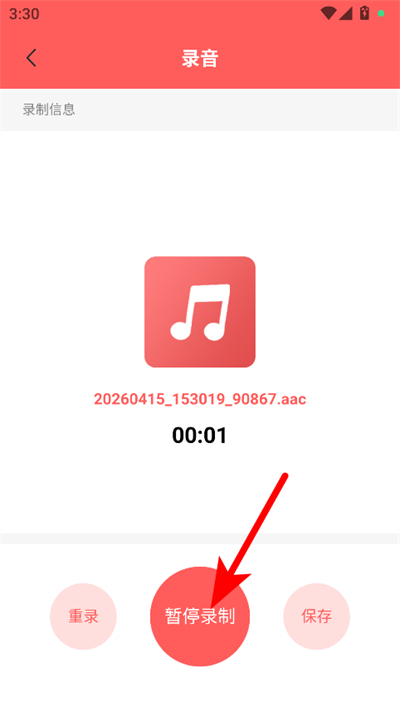
Task: Restart recording using the 重录 button
Action: pyautogui.click(x=83, y=617)
